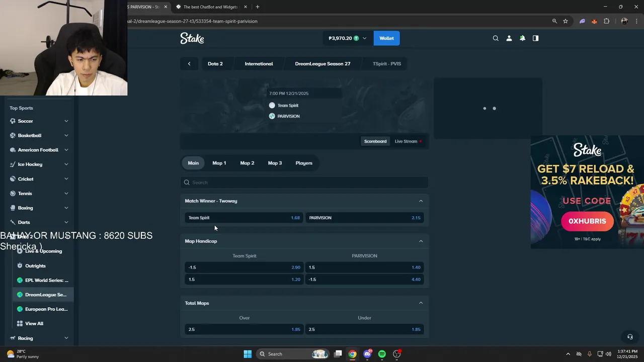Go back with the breadcrumb arrow
The height and width of the screenshot is (362, 644).
click(x=189, y=64)
